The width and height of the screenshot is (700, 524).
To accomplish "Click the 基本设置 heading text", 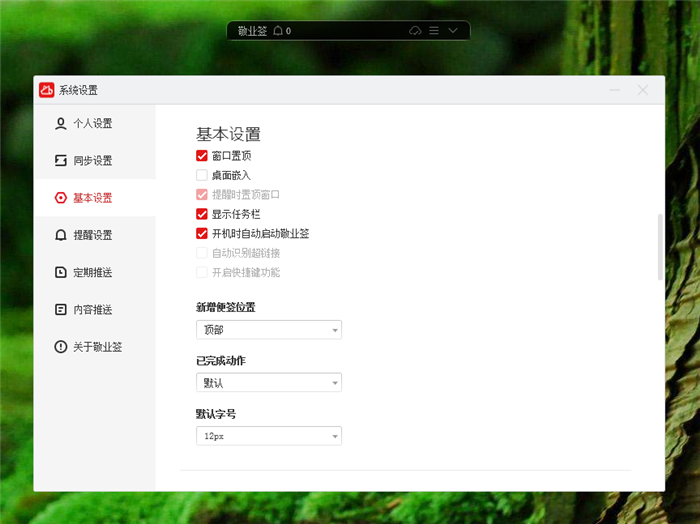I will point(228,134).
